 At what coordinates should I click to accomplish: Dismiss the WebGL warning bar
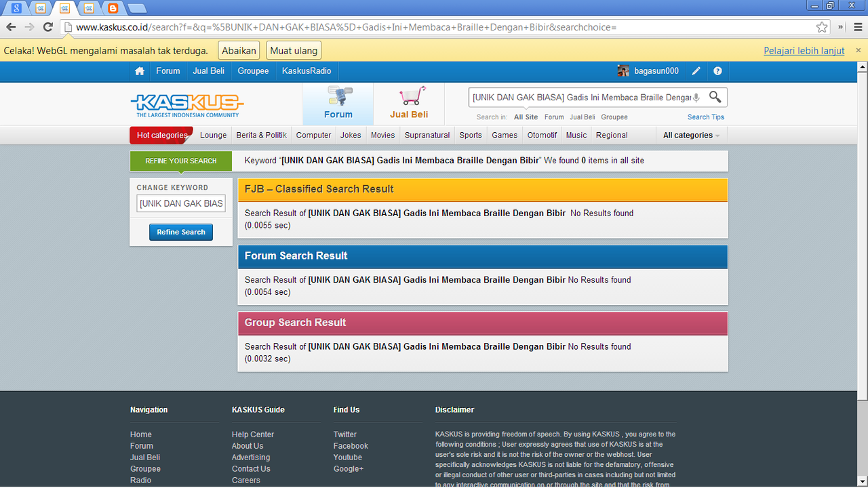pyautogui.click(x=858, y=50)
